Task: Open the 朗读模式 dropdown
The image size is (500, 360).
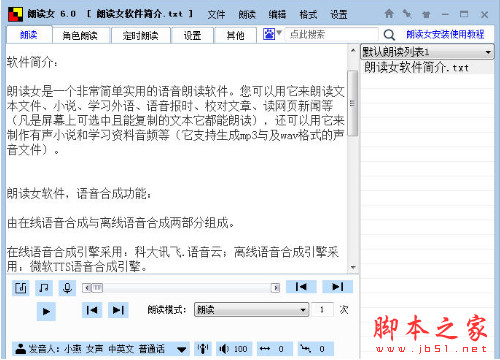Action: coord(251,310)
